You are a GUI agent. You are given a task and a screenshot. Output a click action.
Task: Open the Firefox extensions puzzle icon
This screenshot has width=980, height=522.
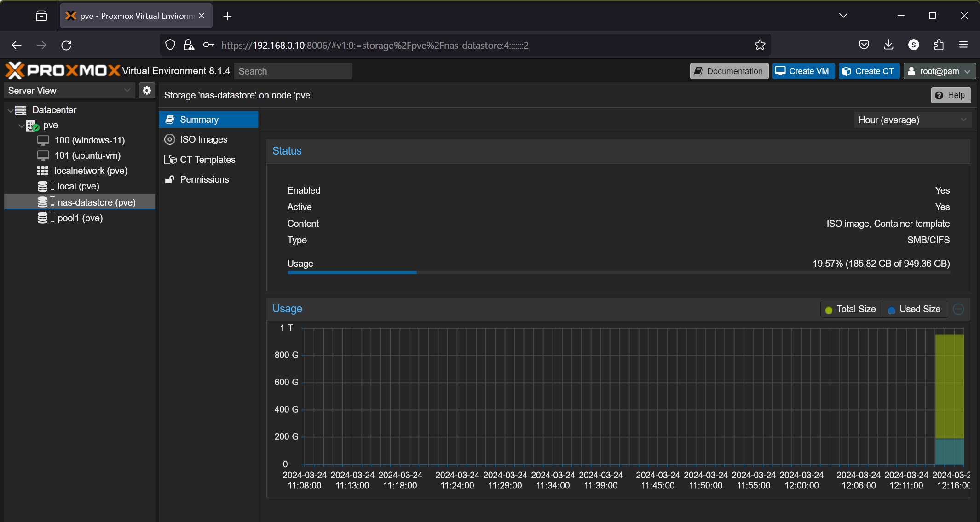click(x=939, y=45)
